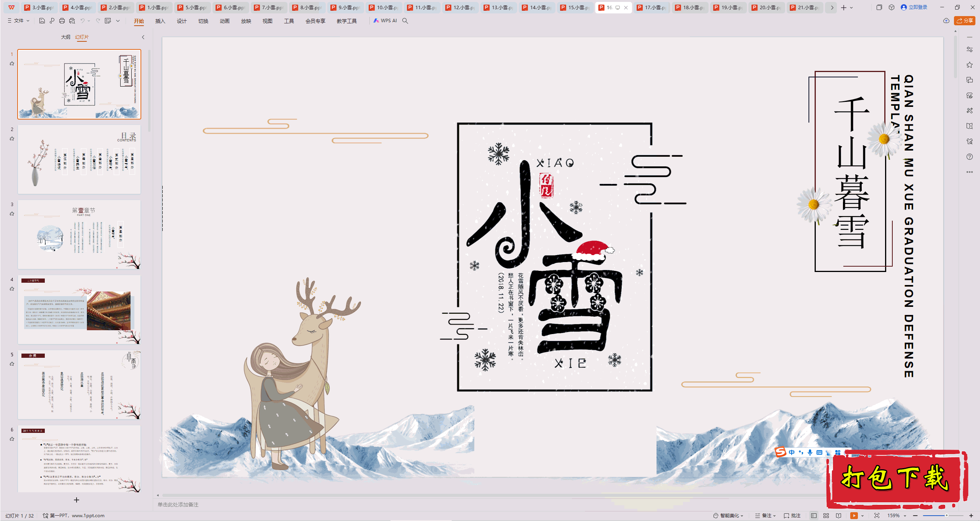Zoom out with the minus button

(x=915, y=516)
